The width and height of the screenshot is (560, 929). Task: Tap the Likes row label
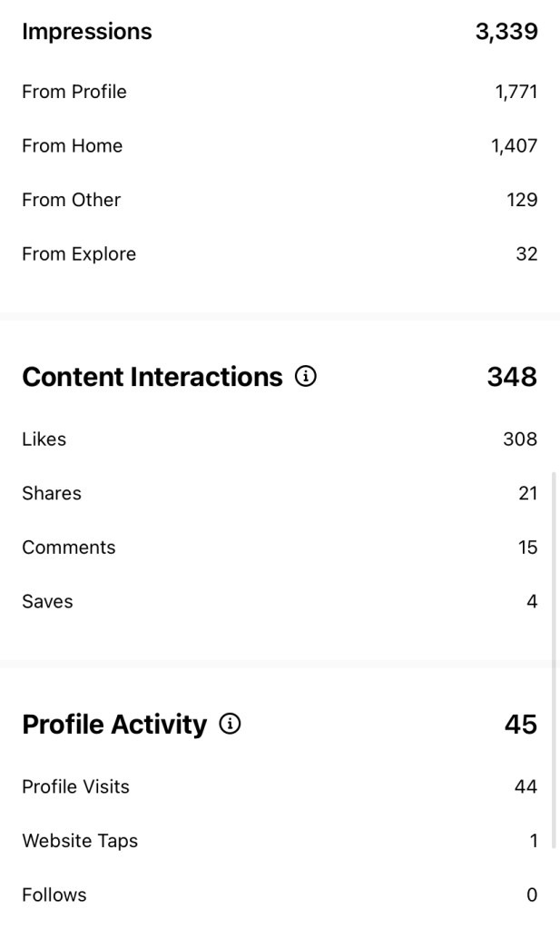tap(44, 440)
